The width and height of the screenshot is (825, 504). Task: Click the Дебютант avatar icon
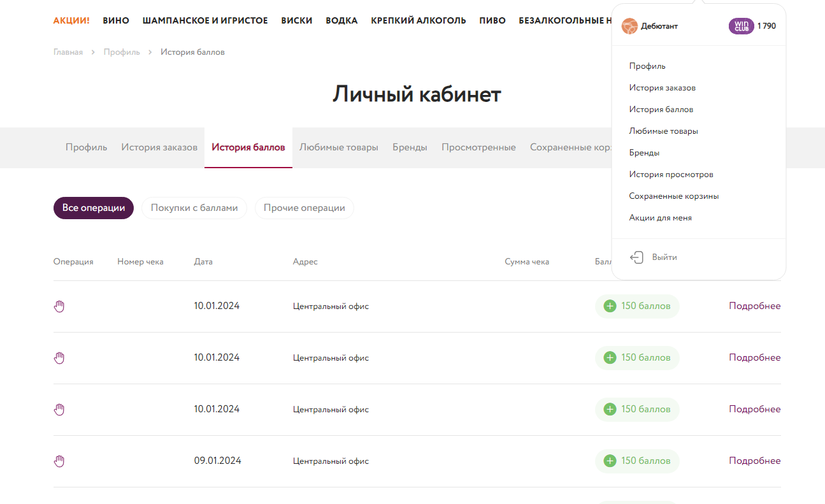click(629, 26)
